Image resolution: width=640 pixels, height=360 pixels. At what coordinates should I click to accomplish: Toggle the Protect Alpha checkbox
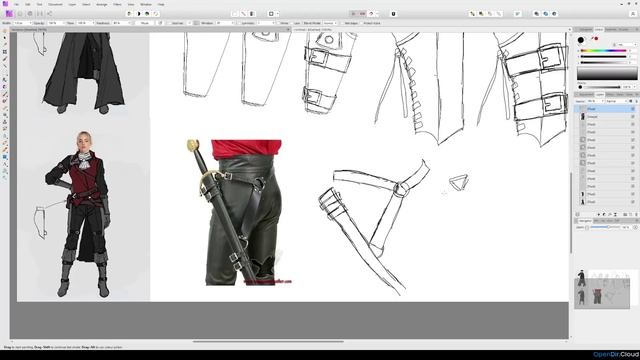361,23
